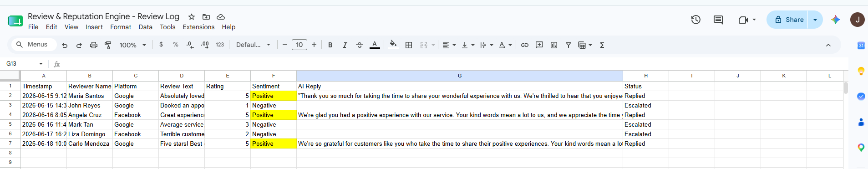
Task: Increase font size with plus
Action: (314, 45)
